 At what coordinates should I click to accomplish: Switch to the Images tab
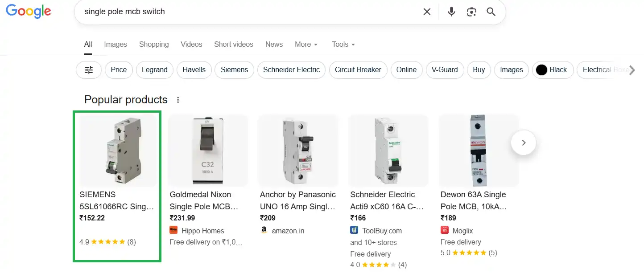116,45
